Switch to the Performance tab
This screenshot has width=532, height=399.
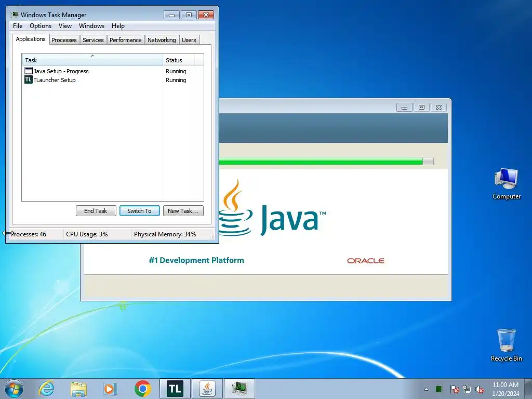[126, 40]
